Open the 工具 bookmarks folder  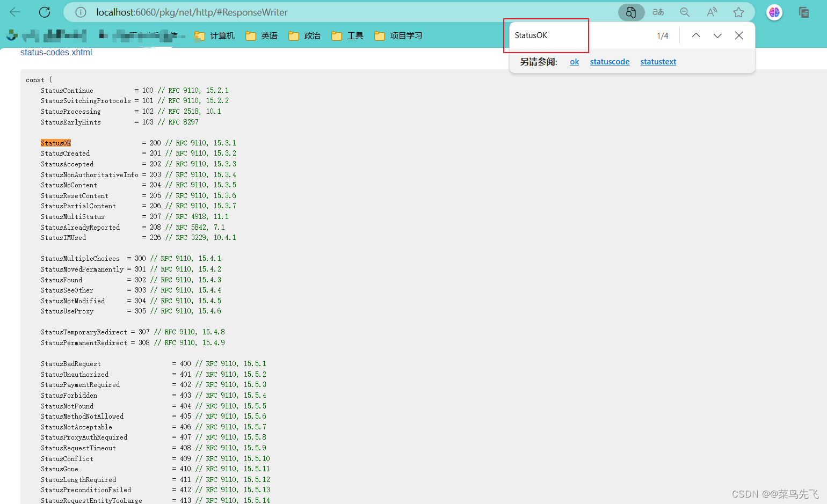tap(347, 36)
